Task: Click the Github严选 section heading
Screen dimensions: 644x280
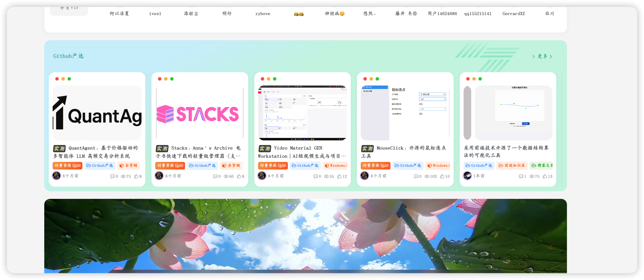Action: 68,56
